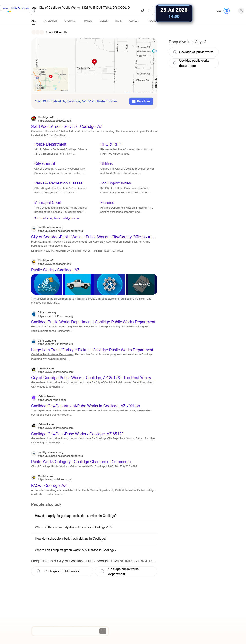This screenshot has width=246, height=644.
Task: Open the Utilities sublink
Action: click(x=107, y=164)
